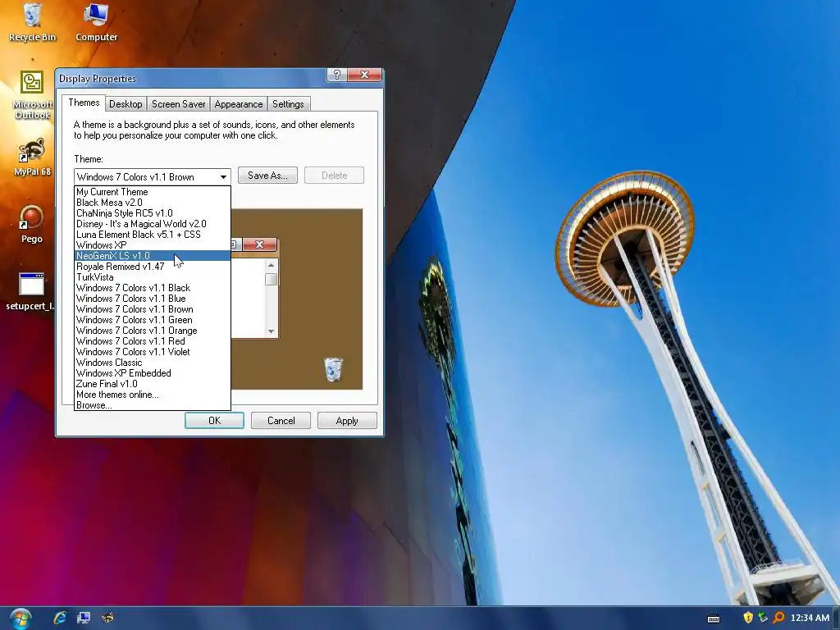Click Browse... in theme list
Screen dimensions: 840x630
coord(152,405)
